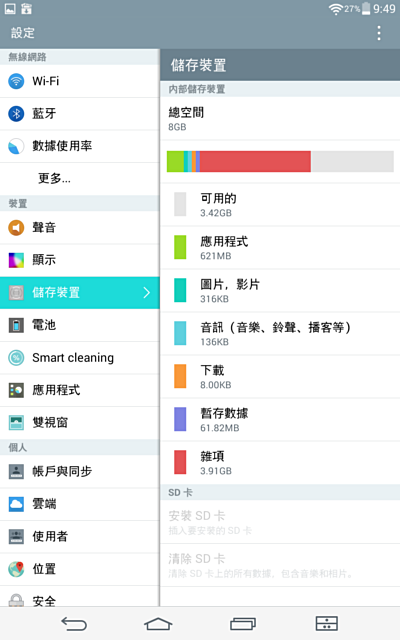Expand the 儲存裝置 chevron arrow
The image size is (400, 640).
[147, 293]
